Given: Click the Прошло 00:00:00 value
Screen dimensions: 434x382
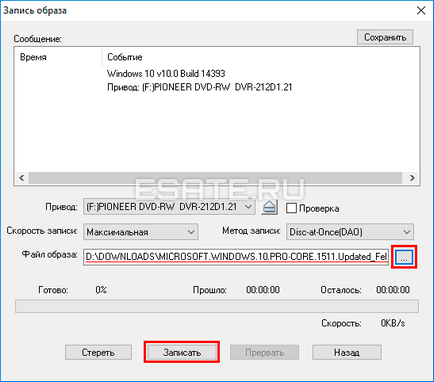Looking at the screenshot, I should tap(263, 290).
